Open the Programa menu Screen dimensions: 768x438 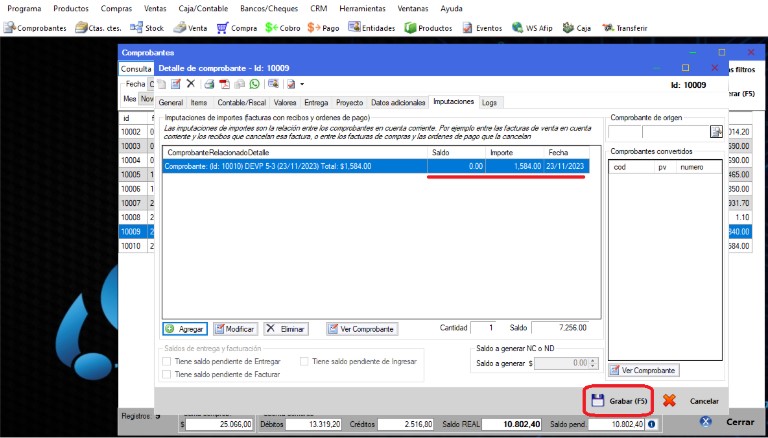pyautogui.click(x=24, y=8)
